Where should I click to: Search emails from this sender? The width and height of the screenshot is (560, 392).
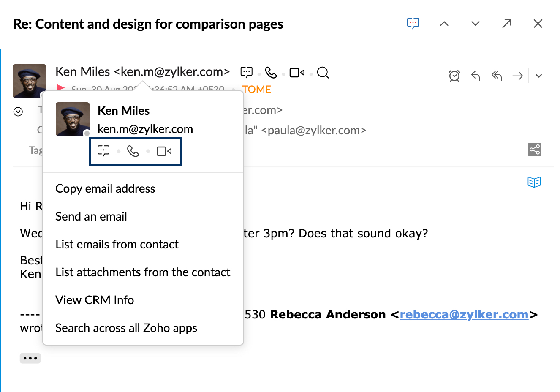point(323,73)
